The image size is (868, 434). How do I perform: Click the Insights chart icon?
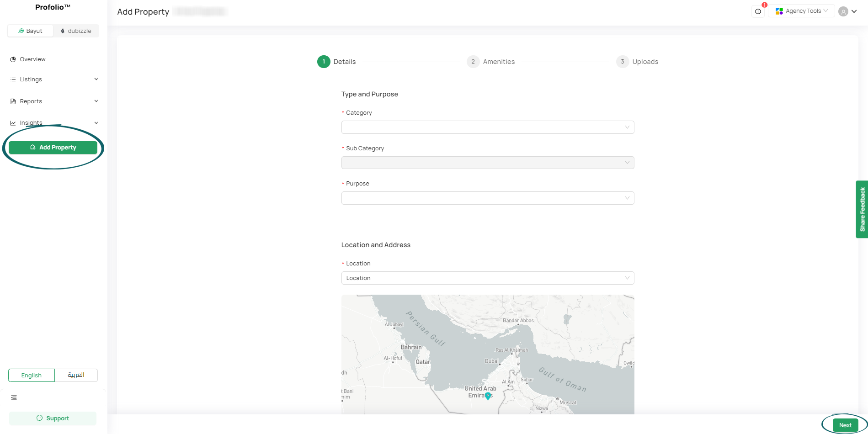click(12, 122)
